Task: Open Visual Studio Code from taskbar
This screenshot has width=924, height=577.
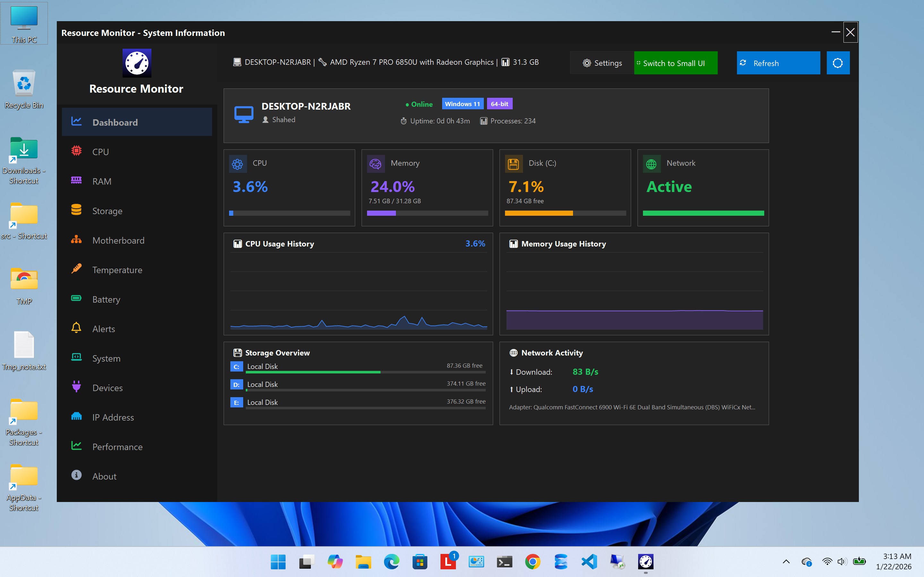Action: (x=589, y=562)
